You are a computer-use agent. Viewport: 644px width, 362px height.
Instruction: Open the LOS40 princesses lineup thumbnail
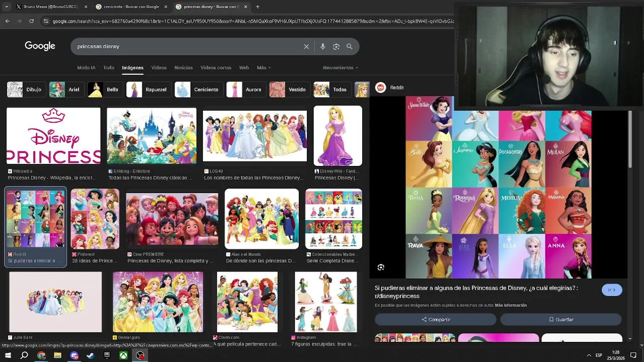[x=255, y=136]
